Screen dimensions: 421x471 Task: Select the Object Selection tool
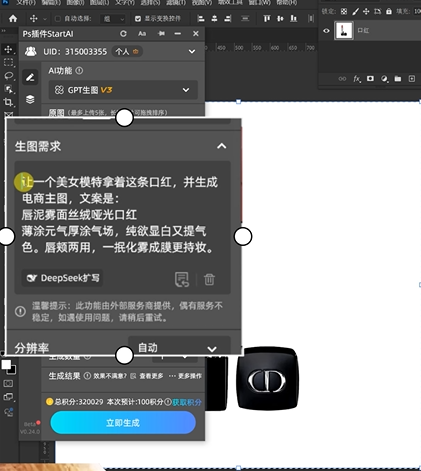[9, 89]
